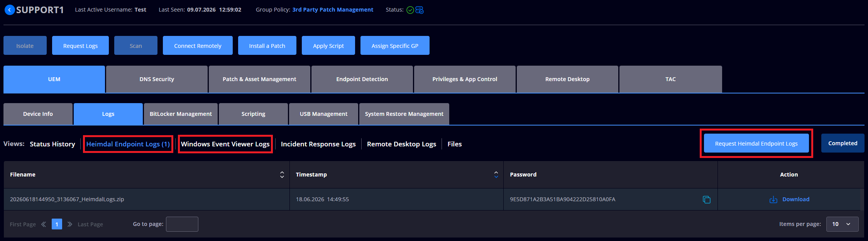Go to the previous page with the double-left chevron
This screenshot has width=868, height=241.
(44, 224)
